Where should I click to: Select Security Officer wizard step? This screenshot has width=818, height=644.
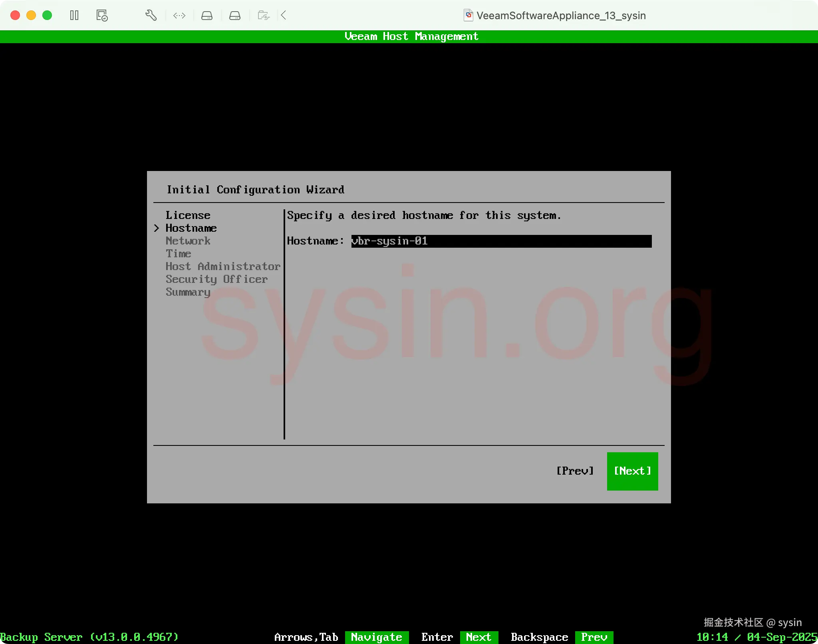(216, 279)
